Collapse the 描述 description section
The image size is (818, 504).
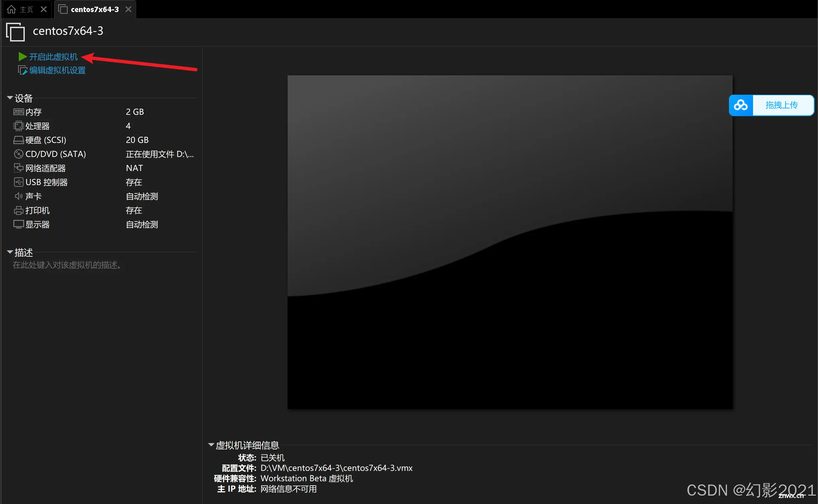10,252
